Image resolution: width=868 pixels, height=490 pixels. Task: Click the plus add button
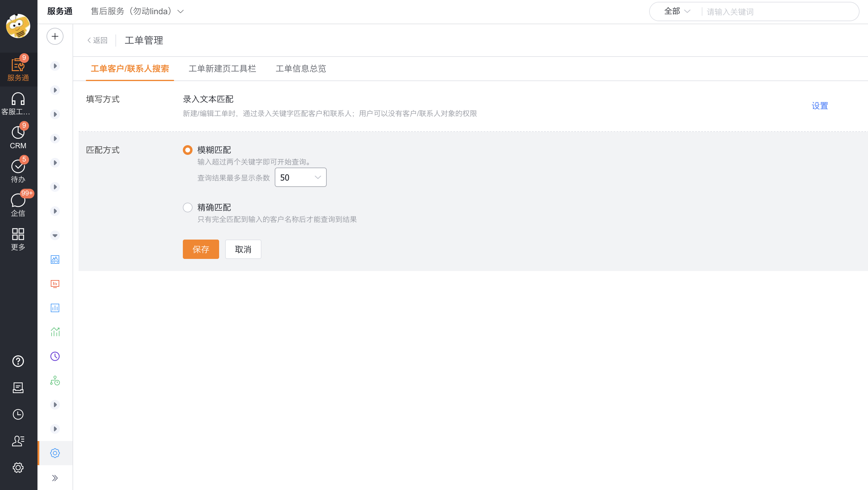55,36
